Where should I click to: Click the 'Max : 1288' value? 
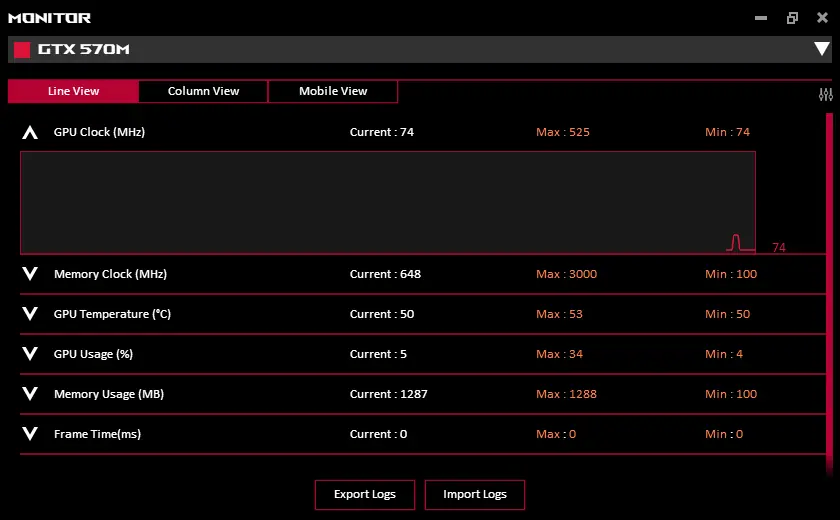point(566,394)
